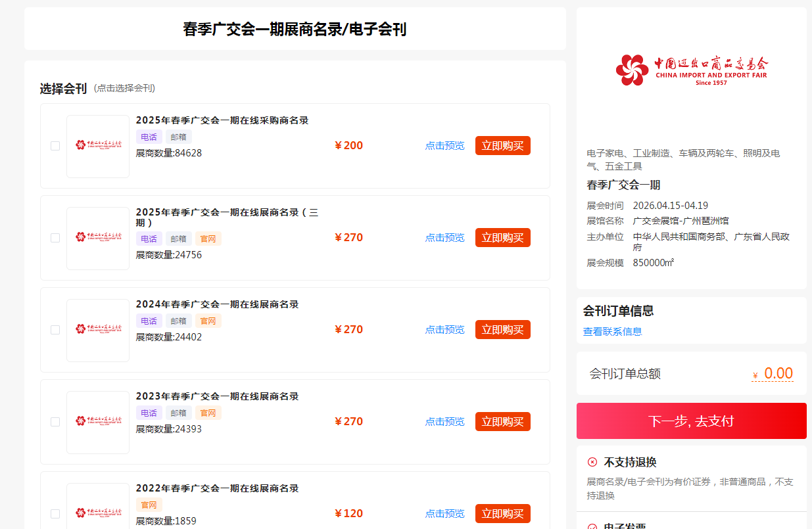Click thumbnail of 2025 online buyer directory
812x529 pixels.
98,146
